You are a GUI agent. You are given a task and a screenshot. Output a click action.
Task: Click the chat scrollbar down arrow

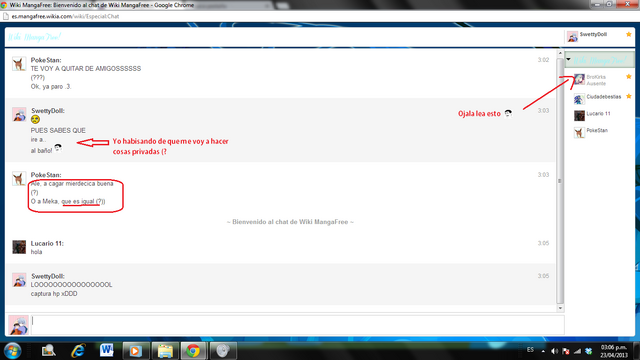[x=560, y=308]
